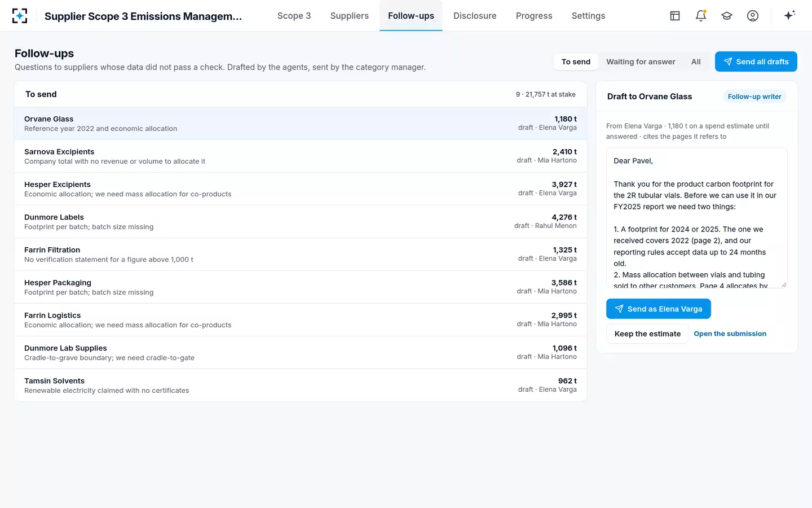
Task: Open the table layout icon in header
Action: [x=675, y=16]
